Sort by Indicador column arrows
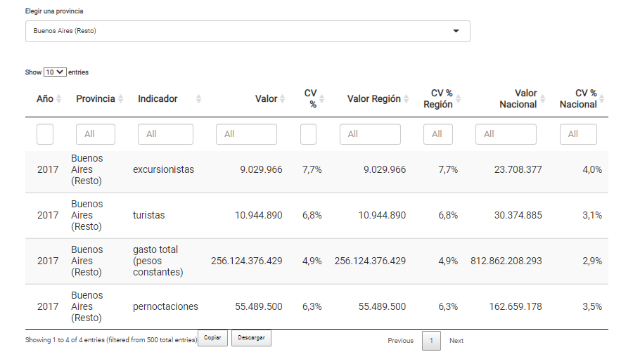640x364 pixels. coord(198,99)
